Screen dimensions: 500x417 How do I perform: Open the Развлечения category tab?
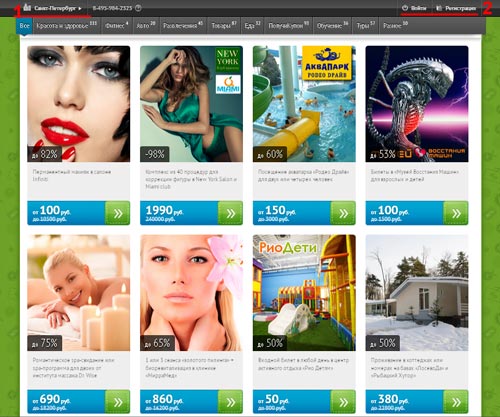183,26
